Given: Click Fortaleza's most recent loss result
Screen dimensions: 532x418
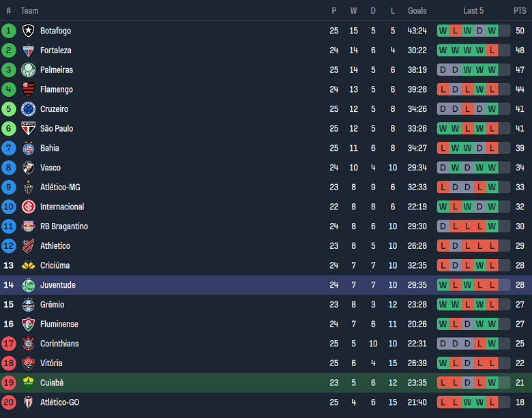Looking at the screenshot, I should [x=492, y=50].
